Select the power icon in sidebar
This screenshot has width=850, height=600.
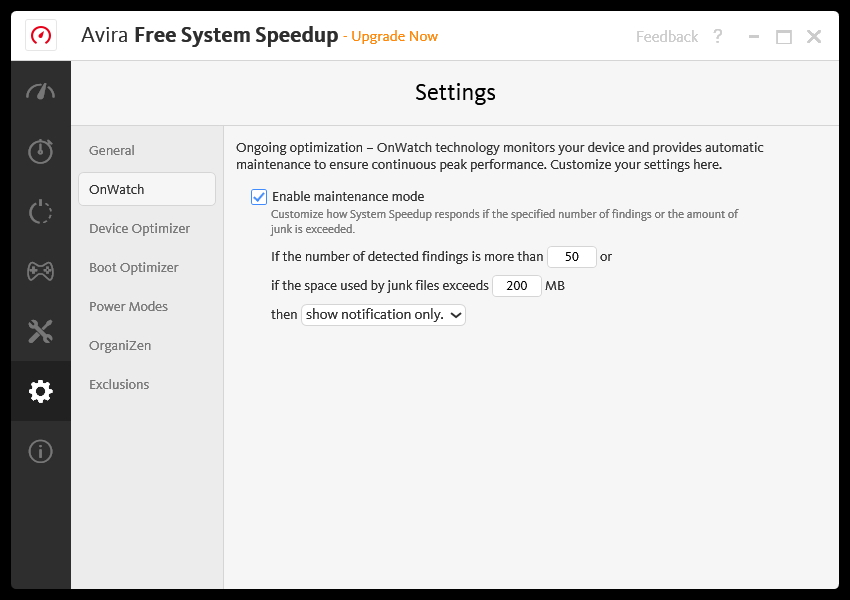click(x=41, y=211)
